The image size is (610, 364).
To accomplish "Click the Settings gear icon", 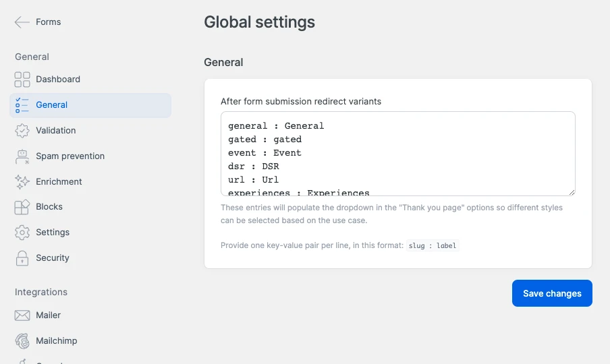I will tap(22, 233).
